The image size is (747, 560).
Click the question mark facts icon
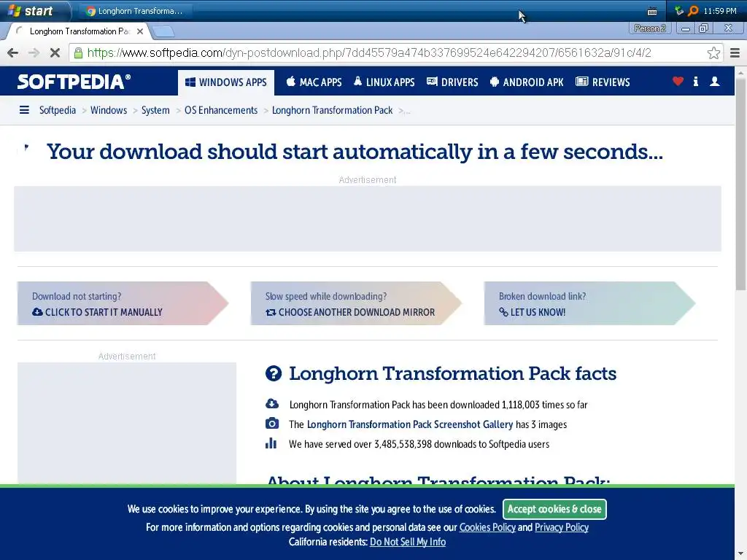pos(274,373)
